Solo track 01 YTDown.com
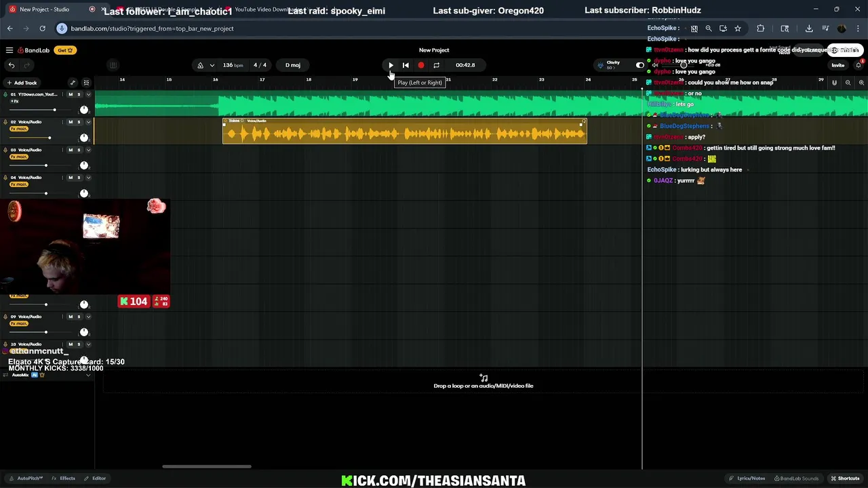The height and width of the screenshot is (488, 868). (x=79, y=94)
